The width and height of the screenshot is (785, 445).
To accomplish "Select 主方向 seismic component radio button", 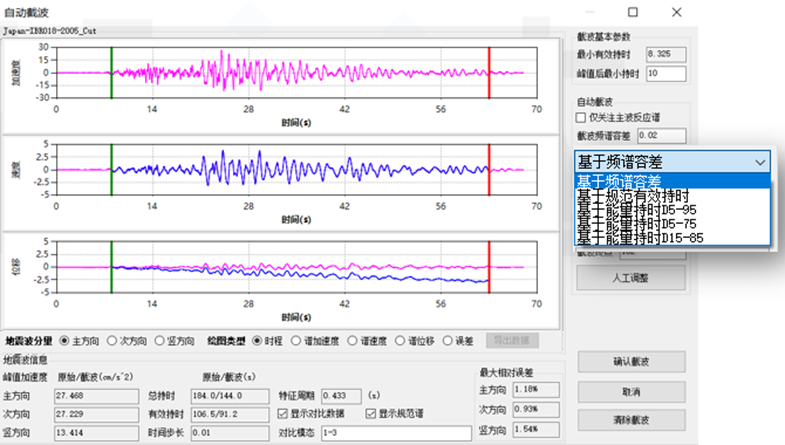I will tap(66, 340).
